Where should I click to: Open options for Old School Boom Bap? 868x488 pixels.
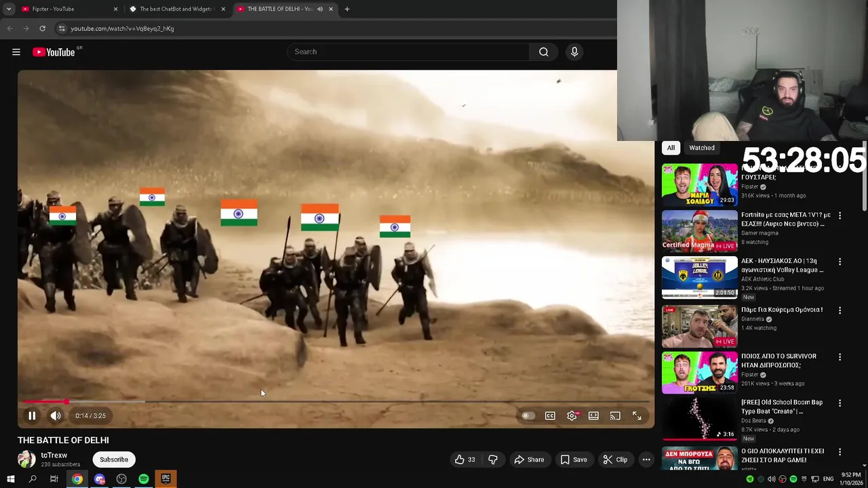(x=840, y=403)
